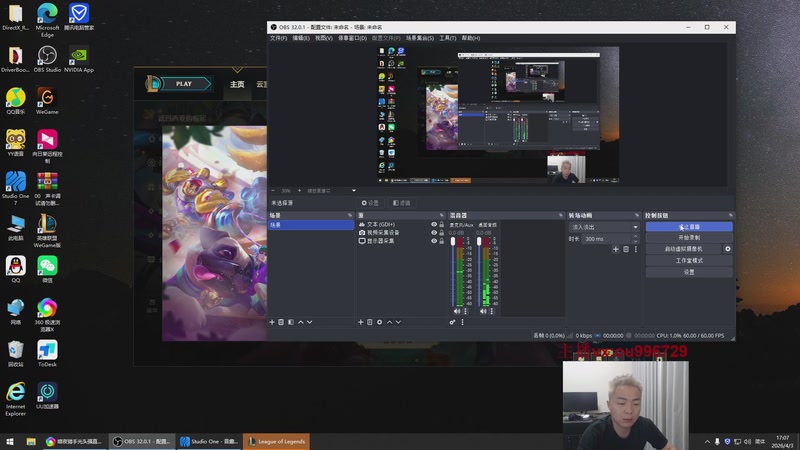The image size is (800, 450).
Task: Lock the 显示器采集 source
Action: tap(442, 241)
